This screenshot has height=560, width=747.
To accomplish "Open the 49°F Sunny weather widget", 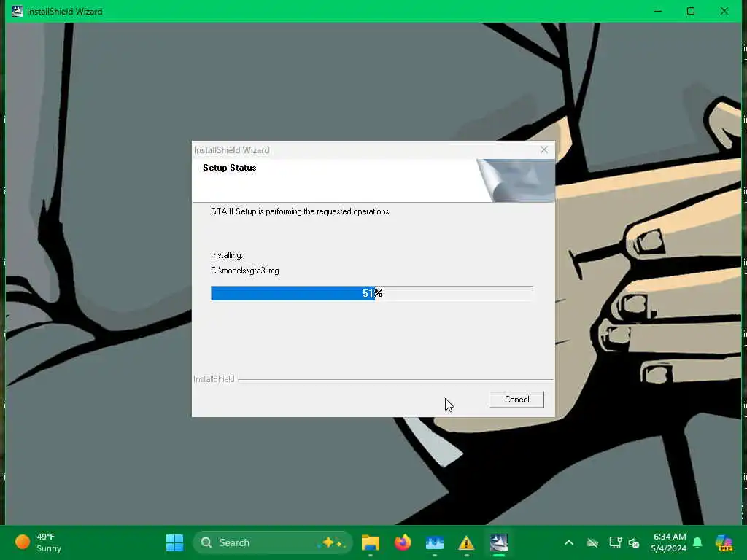I will click(38, 542).
